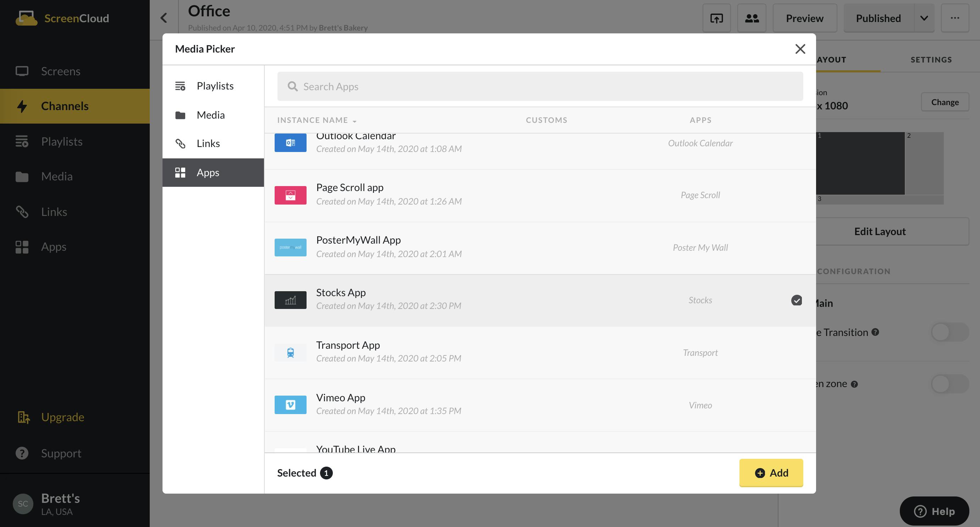Switch to Links in Media Picker
The height and width of the screenshot is (527, 980).
point(213,143)
